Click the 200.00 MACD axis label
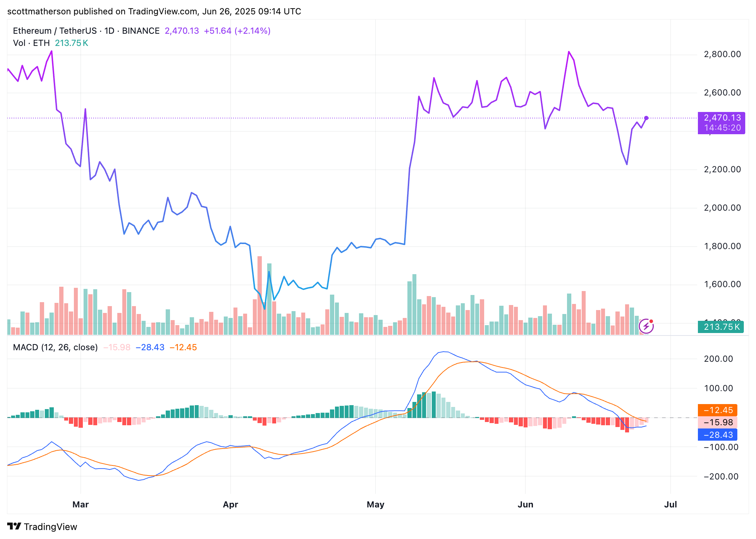756x539 pixels. tap(718, 359)
